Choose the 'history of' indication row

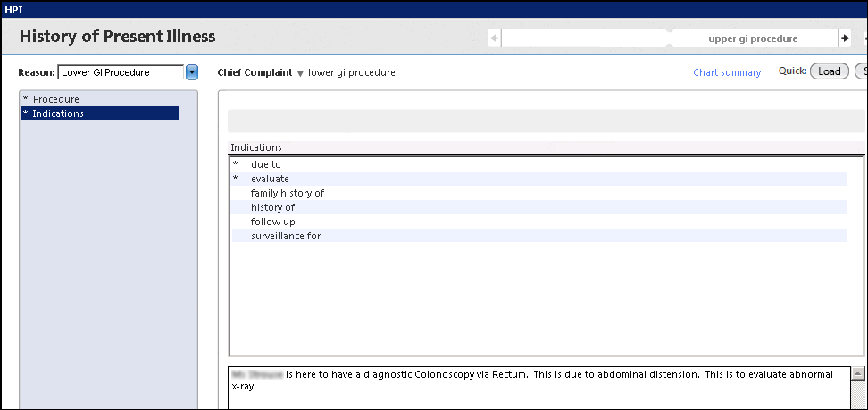[538, 208]
